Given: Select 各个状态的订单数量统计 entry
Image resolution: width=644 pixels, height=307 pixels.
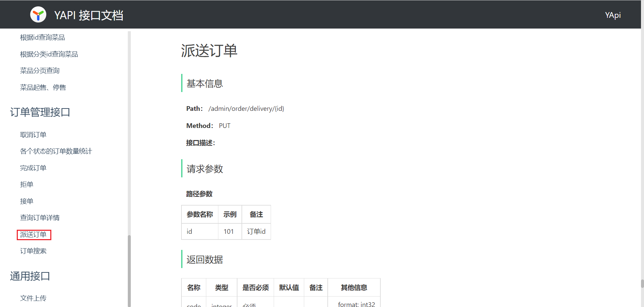Looking at the screenshot, I should point(56,151).
